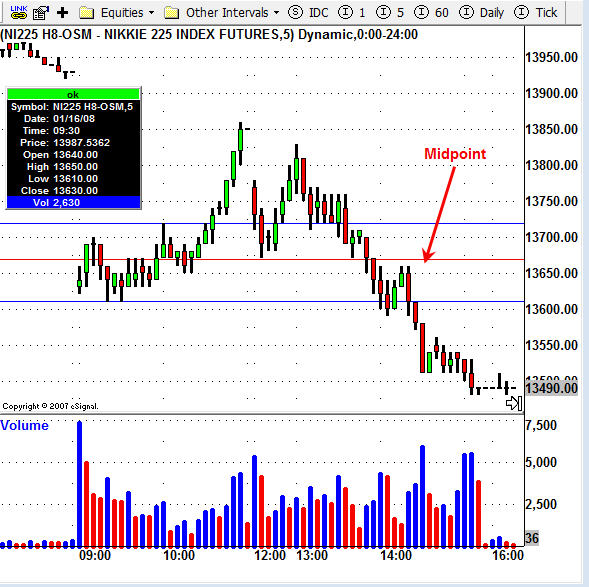Select the IDC symbol button
This screenshot has width=589, height=587.
point(308,13)
